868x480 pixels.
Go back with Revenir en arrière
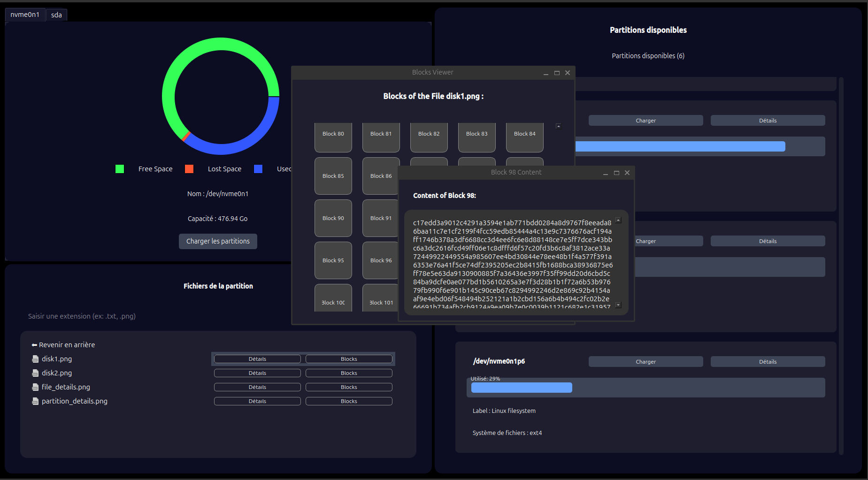click(63, 345)
